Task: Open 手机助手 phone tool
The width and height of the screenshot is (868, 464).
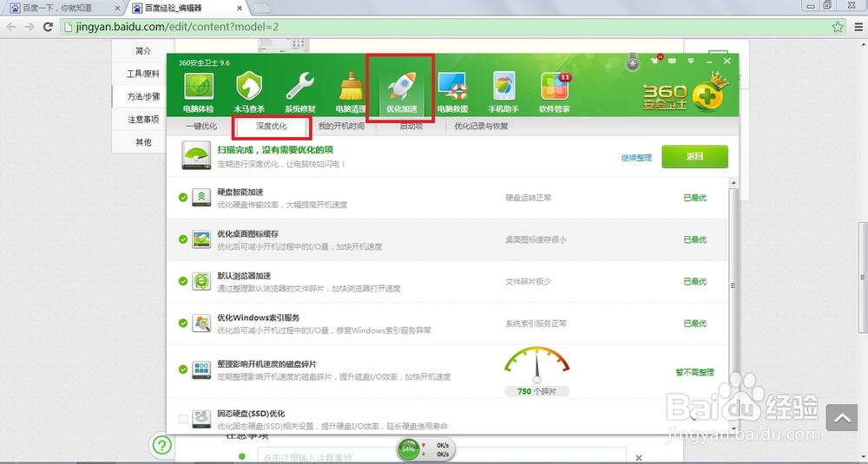Action: pyautogui.click(x=503, y=92)
